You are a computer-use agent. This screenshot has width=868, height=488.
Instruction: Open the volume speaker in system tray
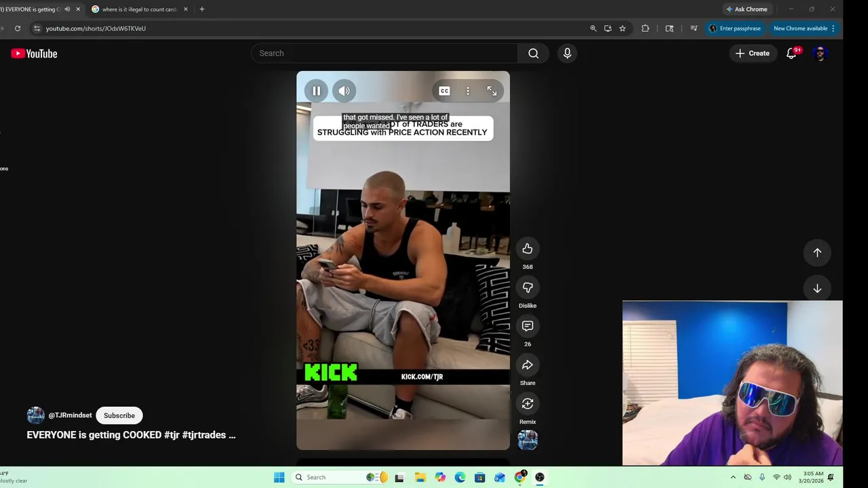(x=787, y=477)
